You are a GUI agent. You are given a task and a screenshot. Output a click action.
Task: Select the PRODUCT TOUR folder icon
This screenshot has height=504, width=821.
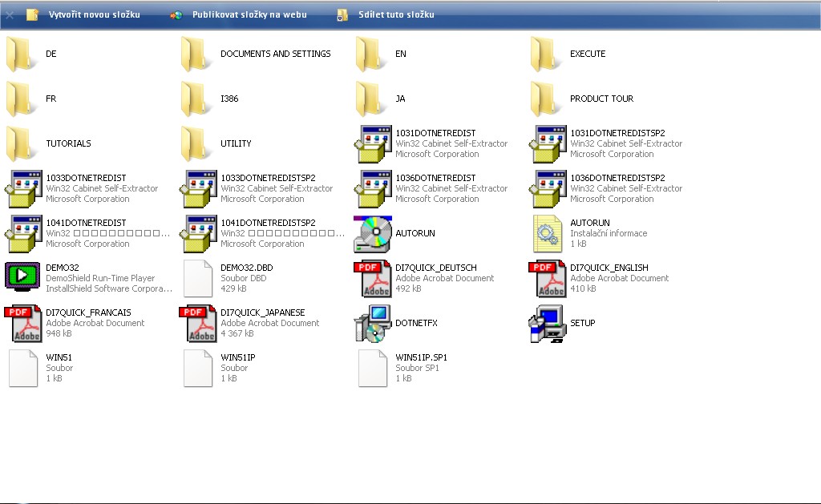click(547, 99)
